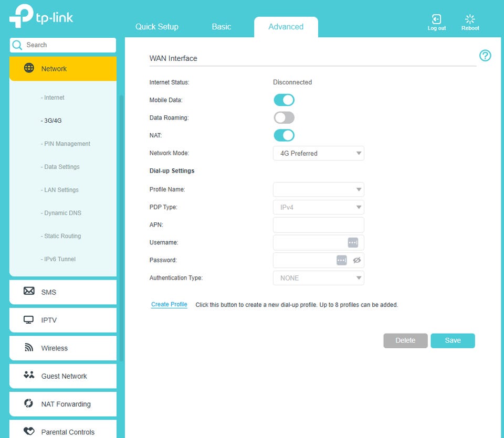Switch to the Quick Setup tab
504x438 pixels.
click(156, 27)
